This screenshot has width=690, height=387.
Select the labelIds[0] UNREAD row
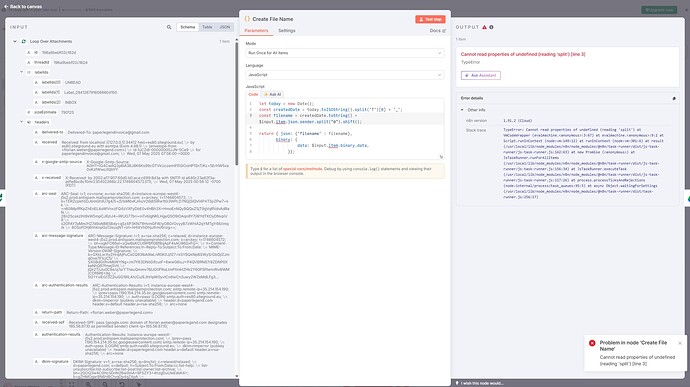[58, 82]
